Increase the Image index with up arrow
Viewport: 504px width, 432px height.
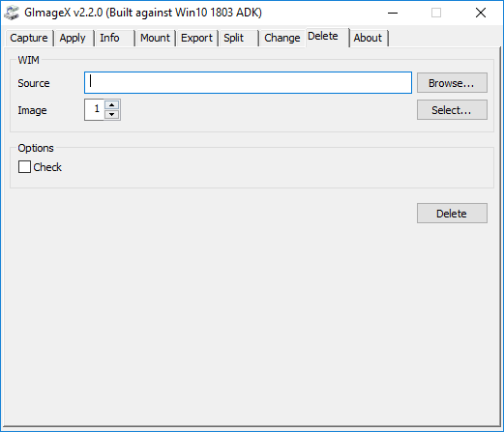[x=112, y=105]
